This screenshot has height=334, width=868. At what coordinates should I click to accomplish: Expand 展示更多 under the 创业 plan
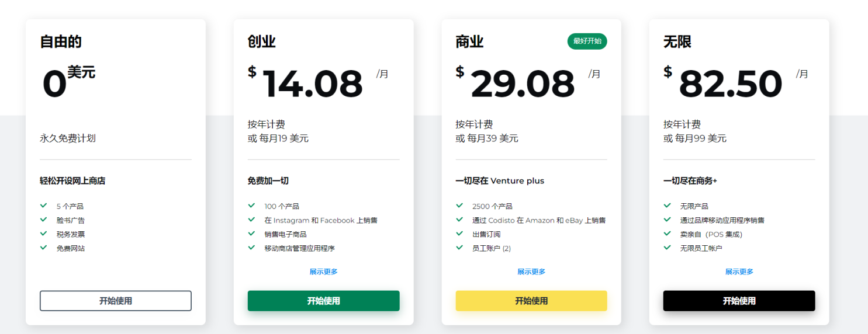(323, 272)
